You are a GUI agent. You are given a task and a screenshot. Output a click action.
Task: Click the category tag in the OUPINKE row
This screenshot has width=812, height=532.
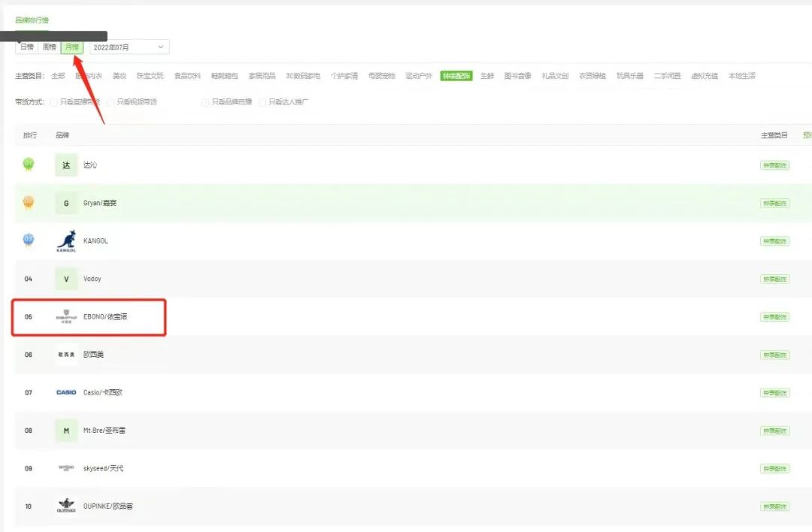click(x=774, y=506)
